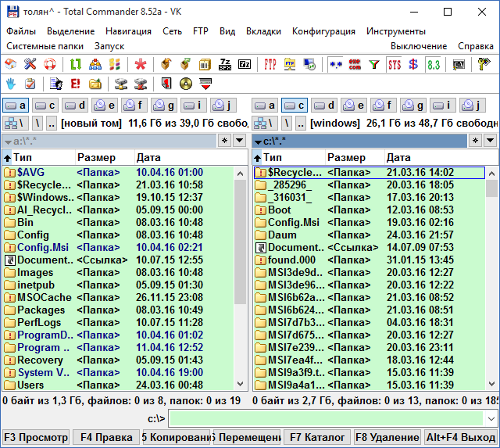Image resolution: width=500 pixels, height=448 pixels.
Task: Click the red dollar sign icon
Action: point(413,64)
